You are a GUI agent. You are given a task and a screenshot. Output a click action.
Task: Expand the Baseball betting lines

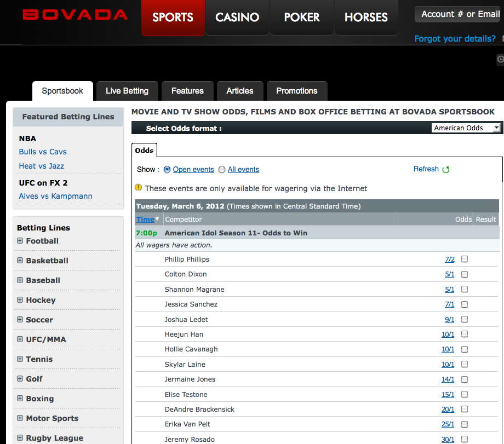pos(20,280)
